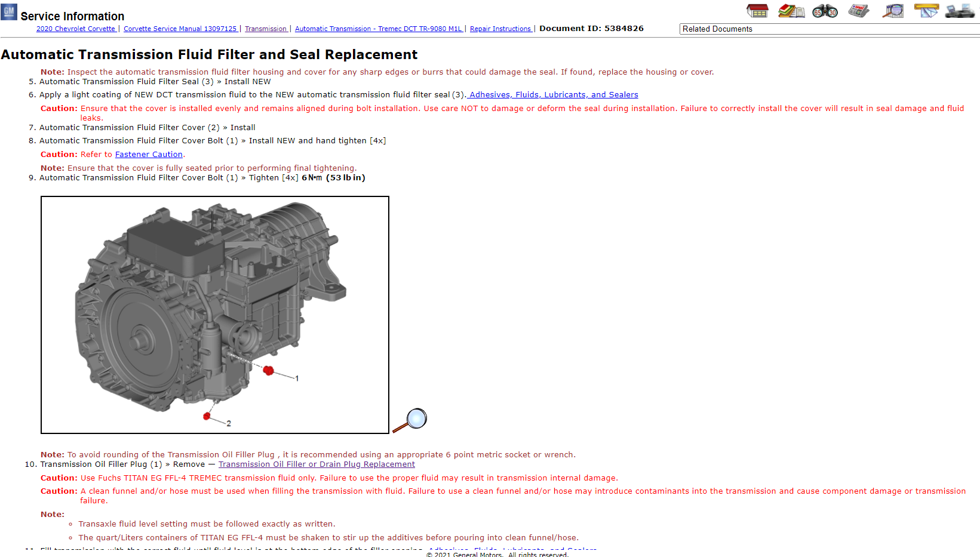Open the Related Documents dropdown
Image resolution: width=980 pixels, height=557 pixels.
(829, 29)
